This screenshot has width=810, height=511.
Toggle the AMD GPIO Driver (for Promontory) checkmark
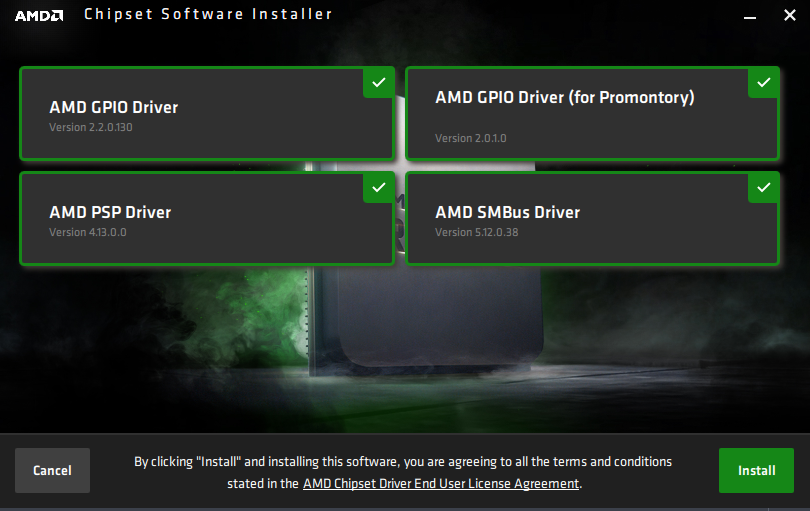pyautogui.click(x=764, y=83)
